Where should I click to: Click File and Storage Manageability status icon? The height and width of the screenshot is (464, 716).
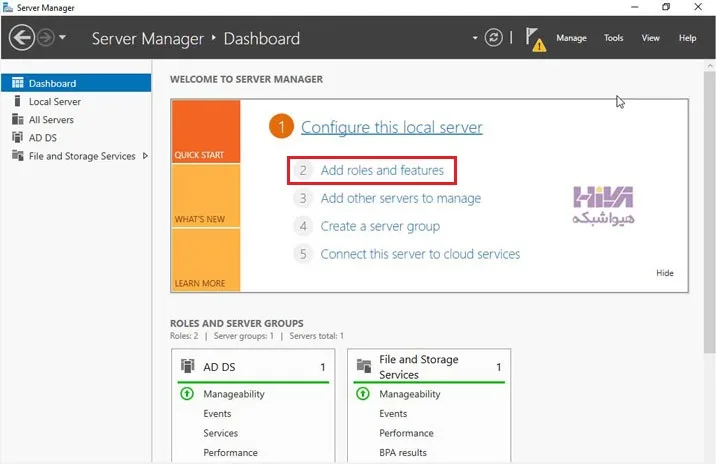pyautogui.click(x=363, y=393)
